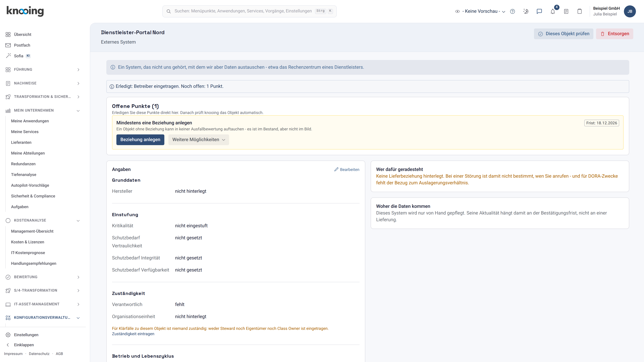Expand the FÜHRUNG section chevron
644x362 pixels.
pyautogui.click(x=78, y=70)
